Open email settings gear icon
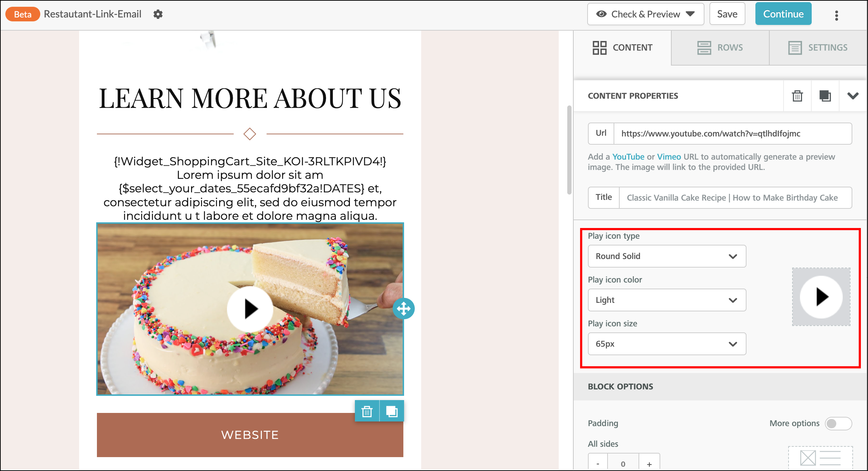The height and width of the screenshot is (471, 868). pos(158,14)
